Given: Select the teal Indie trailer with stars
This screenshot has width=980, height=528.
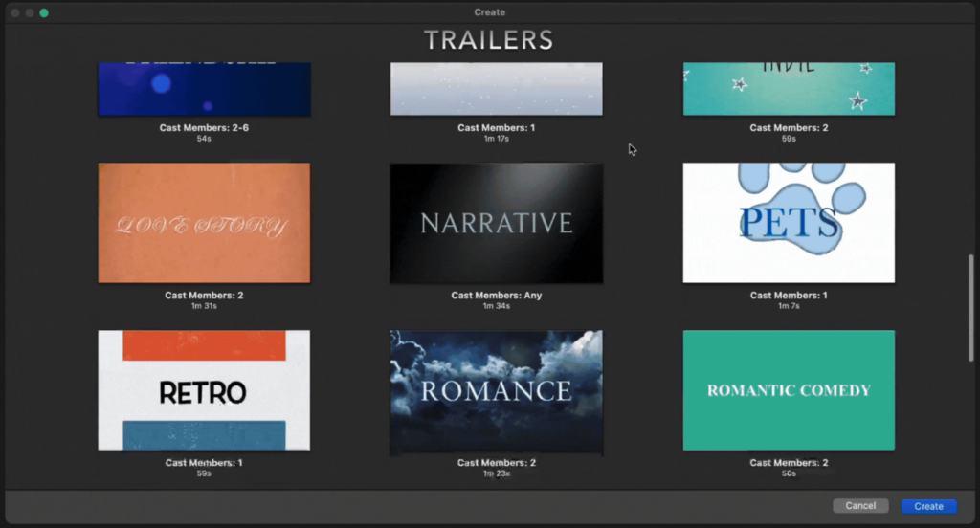Looking at the screenshot, I should pyautogui.click(x=789, y=89).
